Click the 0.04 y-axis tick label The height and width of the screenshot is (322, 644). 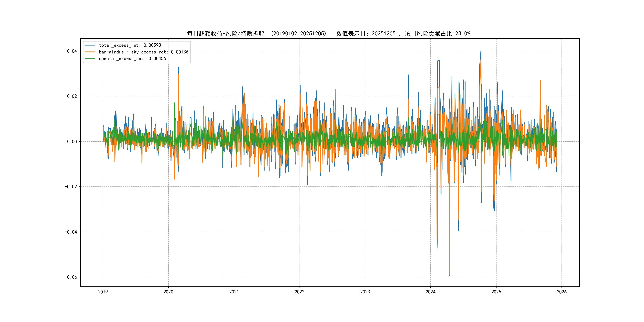tap(72, 51)
